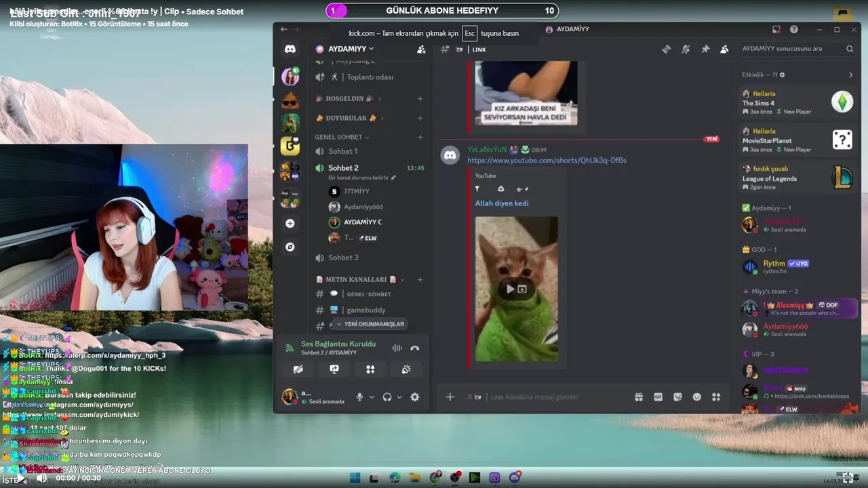Add a channel to DUYURULAR category
Image resolution: width=868 pixels, height=488 pixels.
420,118
